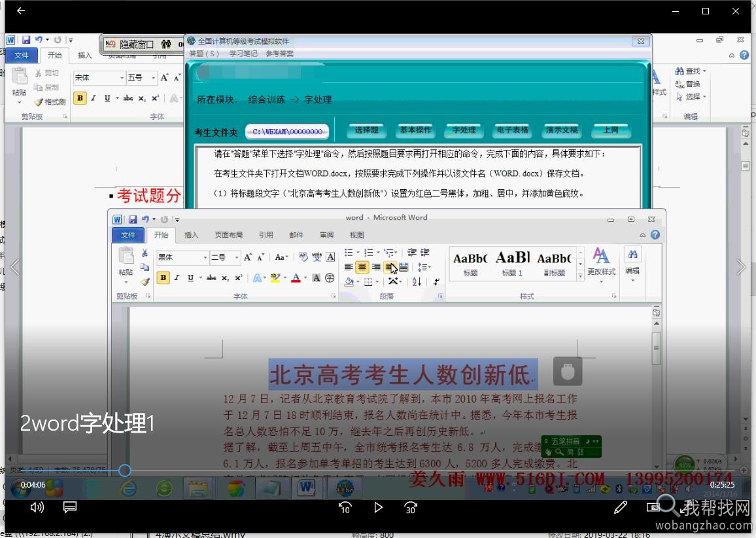Switch to 引用 tab in front Word
Image resolution: width=756 pixels, height=538 pixels.
266,235
